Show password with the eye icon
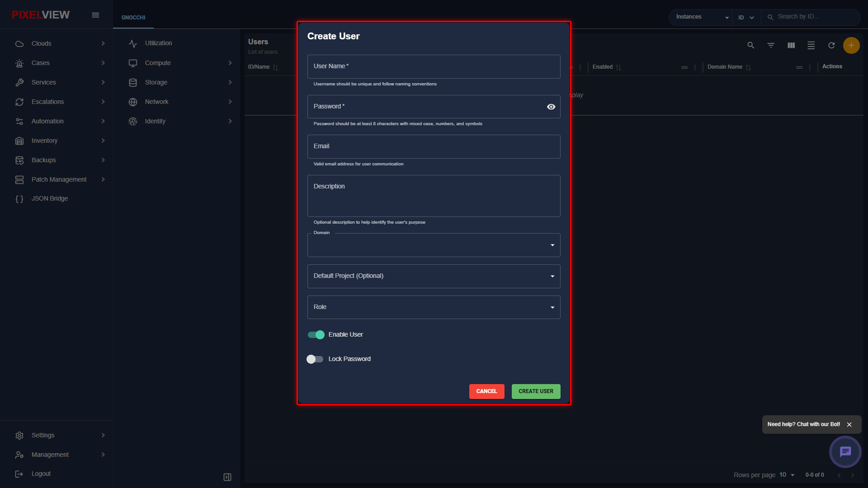 pyautogui.click(x=551, y=107)
